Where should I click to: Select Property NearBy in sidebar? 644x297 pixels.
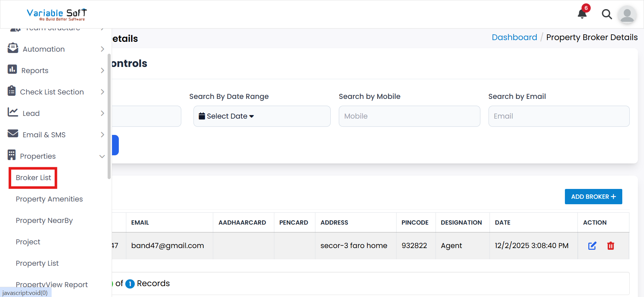click(44, 221)
